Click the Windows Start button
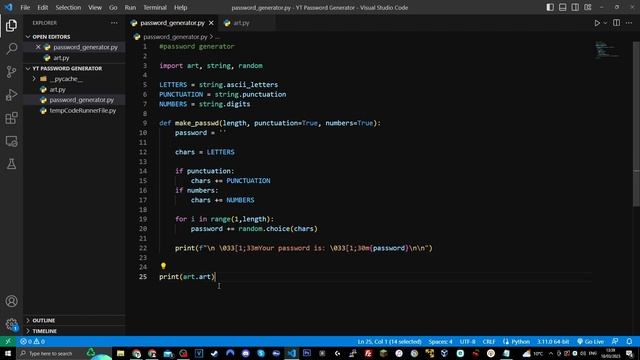The height and width of the screenshot is (360, 640). click(x=8, y=353)
